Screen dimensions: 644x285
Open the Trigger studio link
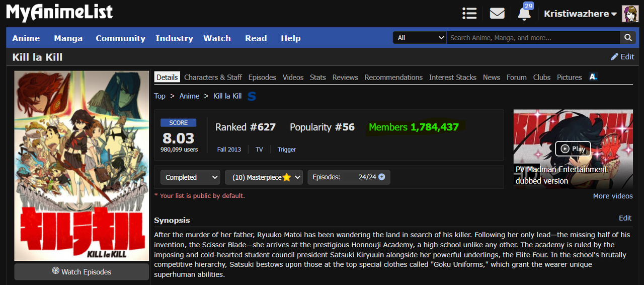pyautogui.click(x=287, y=150)
